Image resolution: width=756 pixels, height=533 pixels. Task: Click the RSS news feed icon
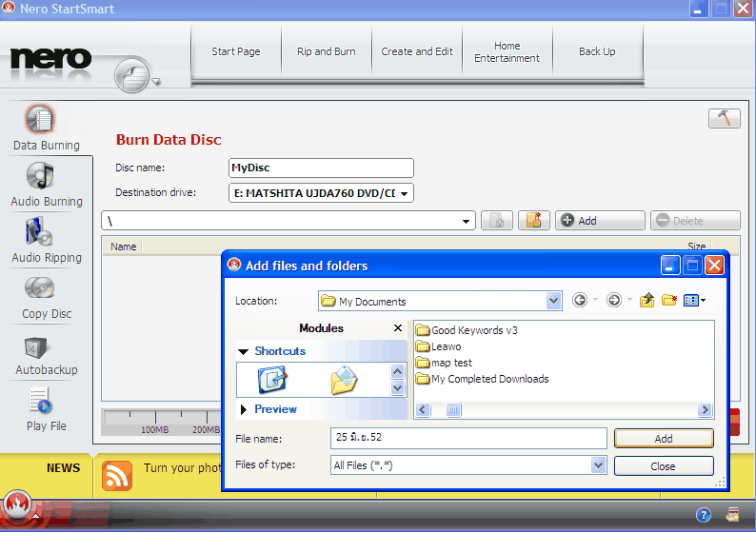pos(117,476)
